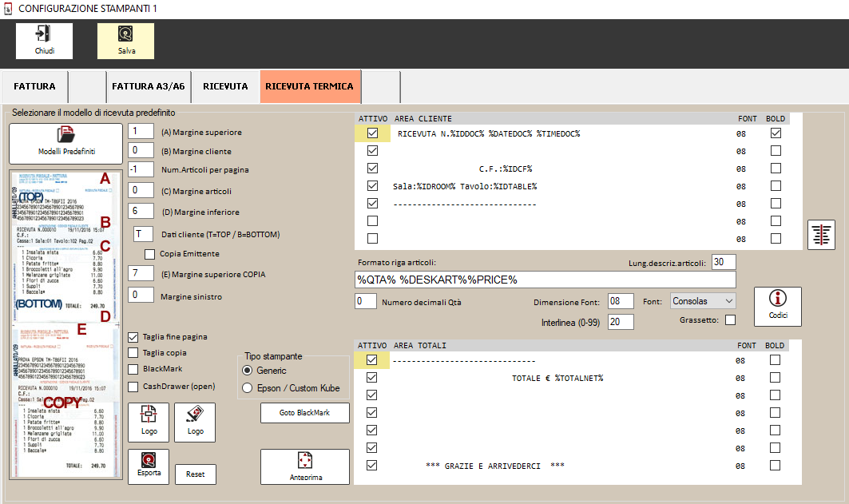
Task: Check the Copia Emittente option
Action: [x=149, y=254]
